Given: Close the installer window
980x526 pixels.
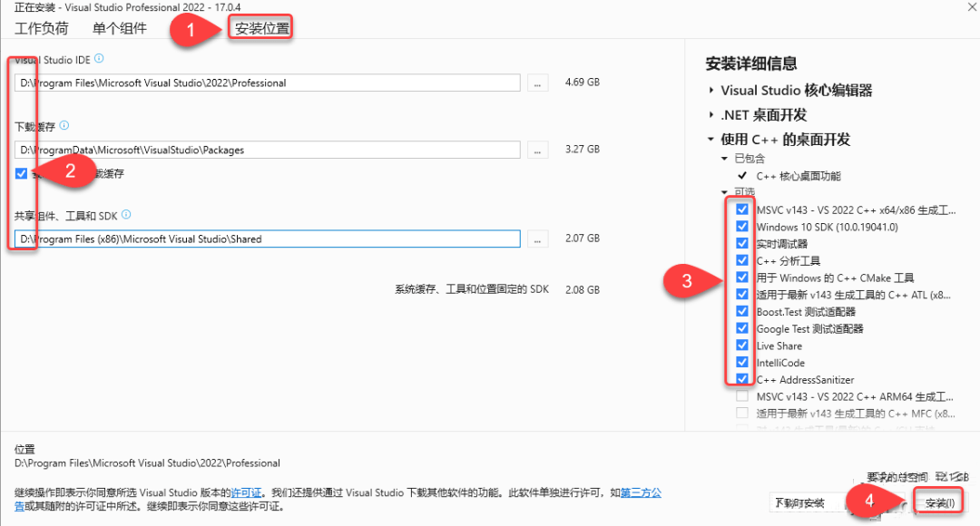Looking at the screenshot, I should tap(973, 7).
